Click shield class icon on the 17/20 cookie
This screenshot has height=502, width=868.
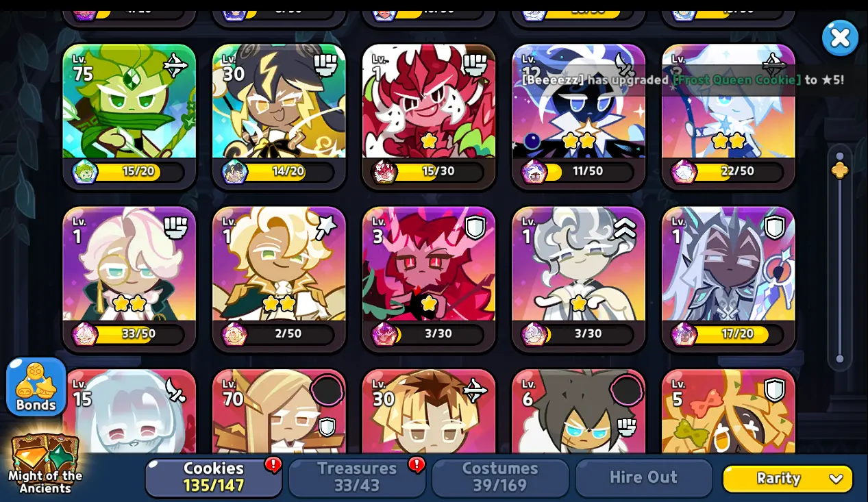click(775, 227)
